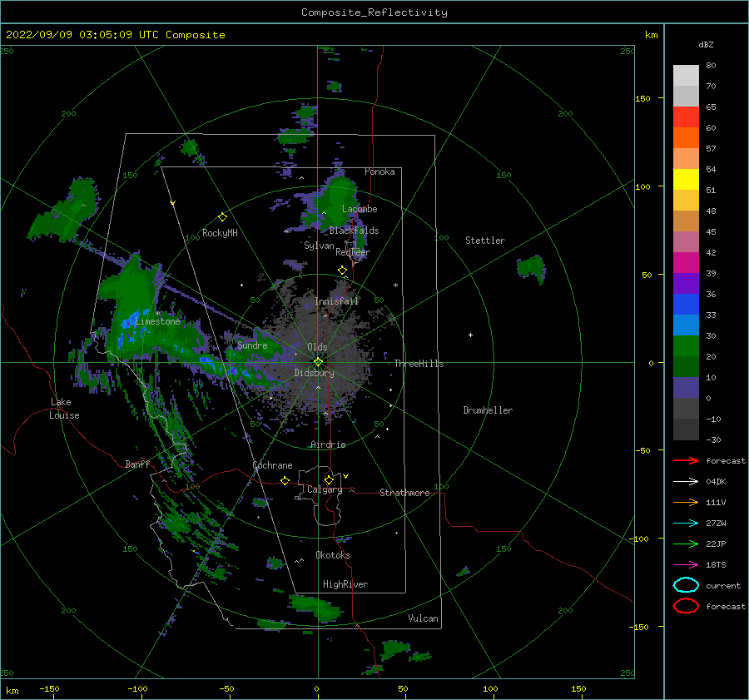Click the 04DK legend text
749x700 pixels.
pyautogui.click(x=716, y=482)
